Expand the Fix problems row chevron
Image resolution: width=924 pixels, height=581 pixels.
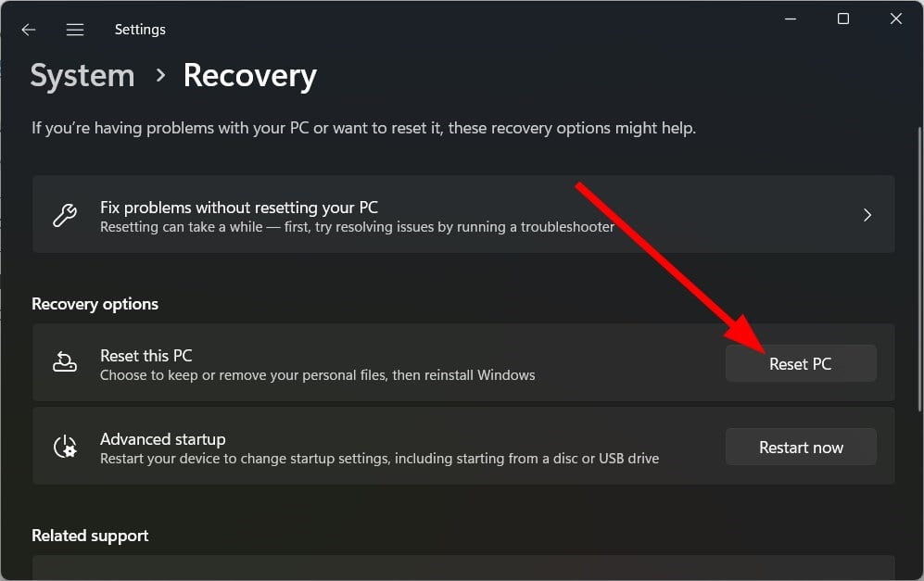click(867, 215)
